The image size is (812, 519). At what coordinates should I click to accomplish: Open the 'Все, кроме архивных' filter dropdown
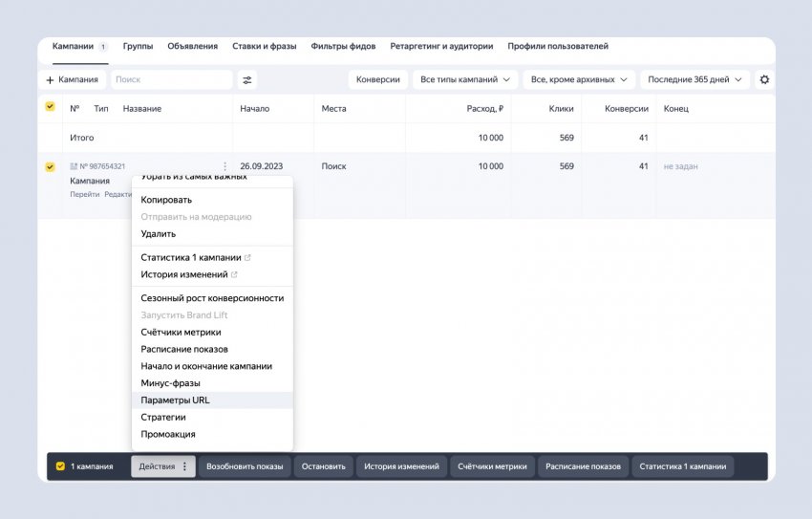click(581, 80)
